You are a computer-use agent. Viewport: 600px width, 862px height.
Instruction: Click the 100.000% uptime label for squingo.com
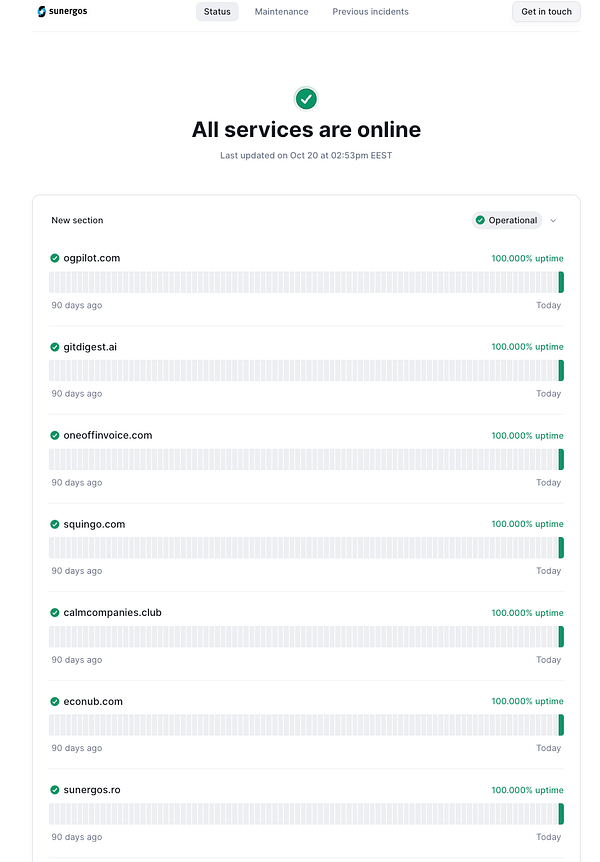pos(527,523)
